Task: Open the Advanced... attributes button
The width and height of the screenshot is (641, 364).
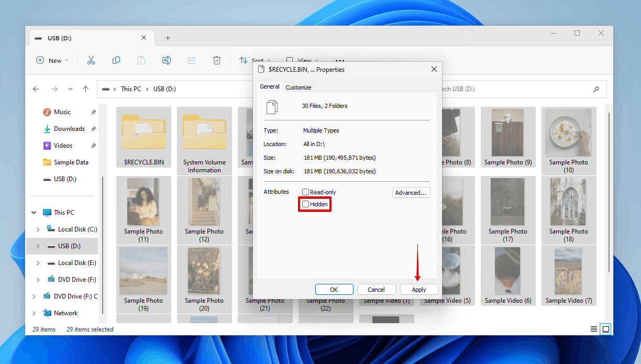Action: [411, 193]
